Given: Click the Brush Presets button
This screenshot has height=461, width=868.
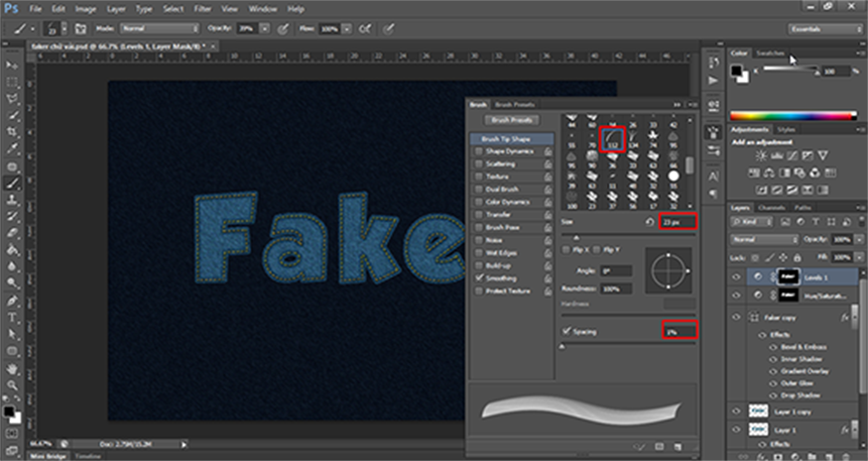Looking at the screenshot, I should coord(512,120).
